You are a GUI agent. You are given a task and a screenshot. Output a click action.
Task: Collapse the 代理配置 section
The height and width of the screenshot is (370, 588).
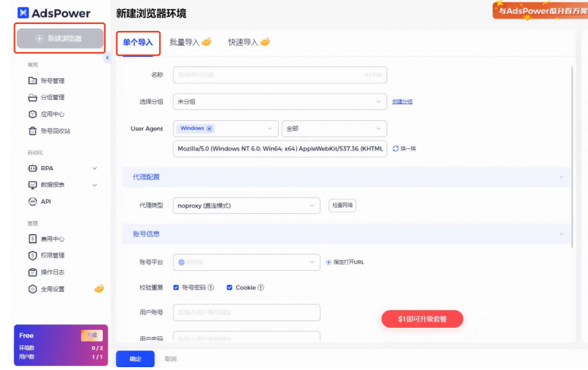coord(561,177)
